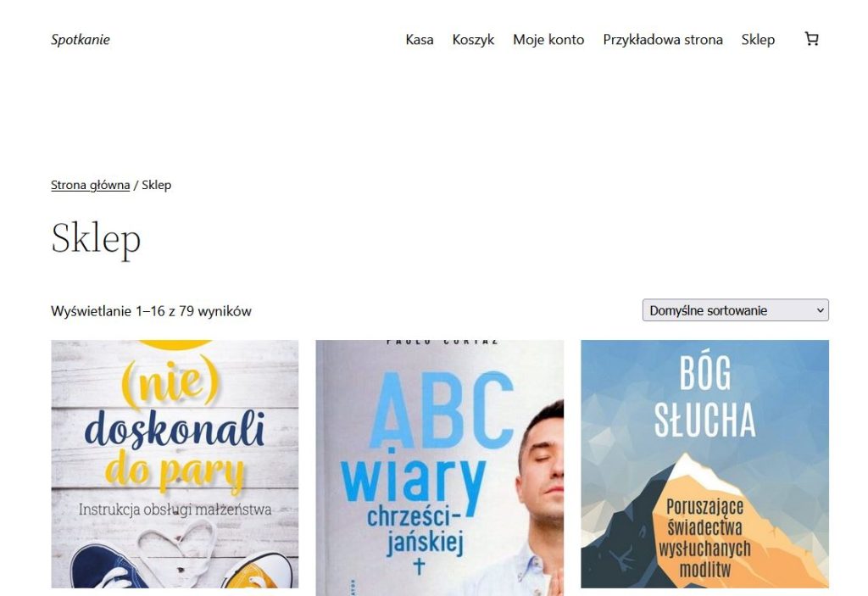Open the Koszyk menu item
This screenshot has height=596, width=868.
coord(473,40)
